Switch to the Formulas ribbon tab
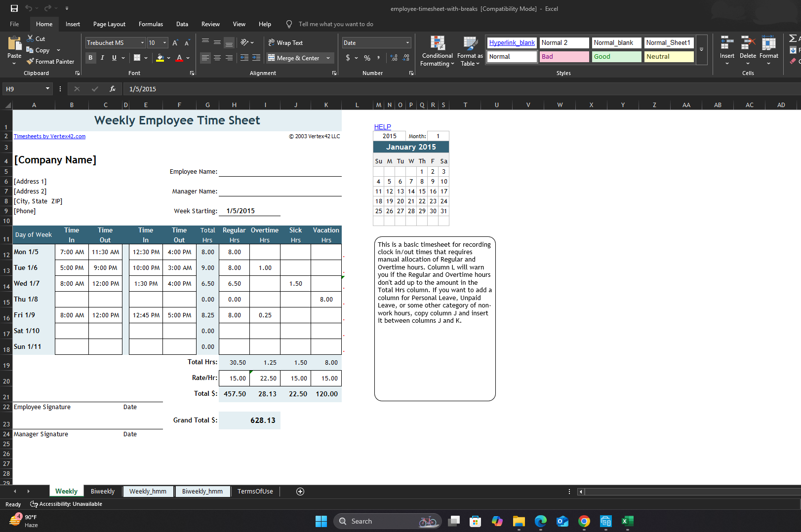 (151, 24)
